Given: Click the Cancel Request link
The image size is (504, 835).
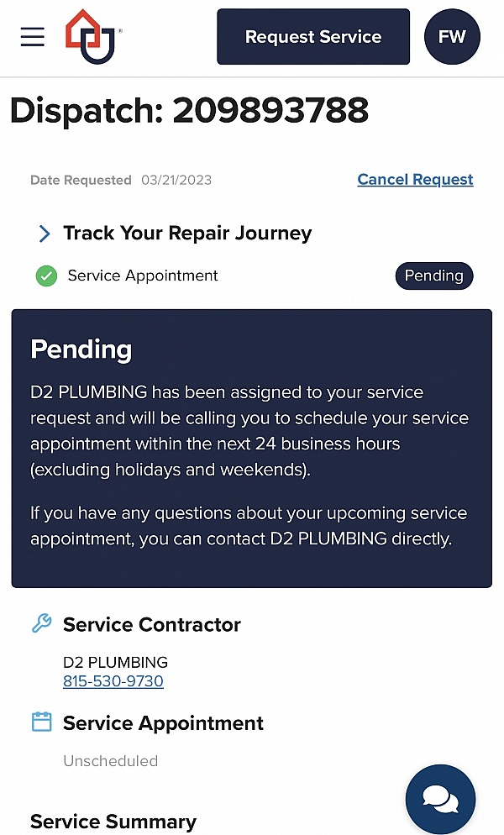Looking at the screenshot, I should (415, 180).
